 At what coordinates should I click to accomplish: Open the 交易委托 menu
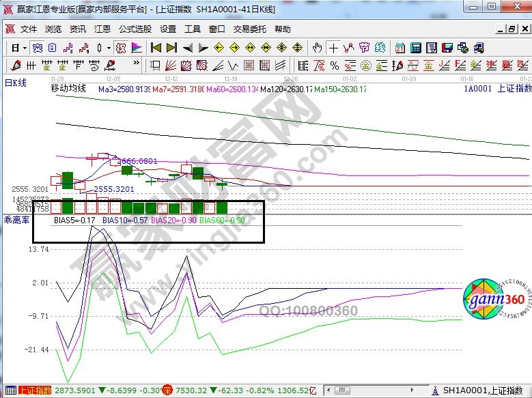coord(250,29)
